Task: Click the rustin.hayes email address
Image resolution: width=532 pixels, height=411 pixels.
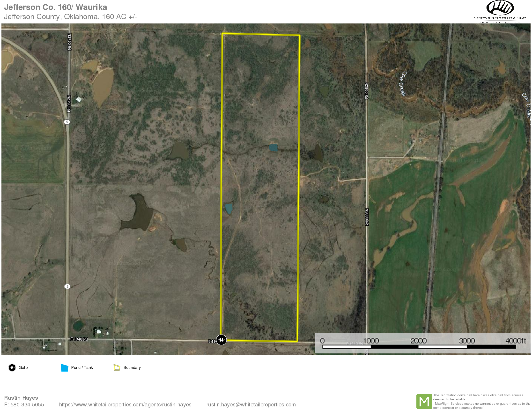Action: coord(251,405)
